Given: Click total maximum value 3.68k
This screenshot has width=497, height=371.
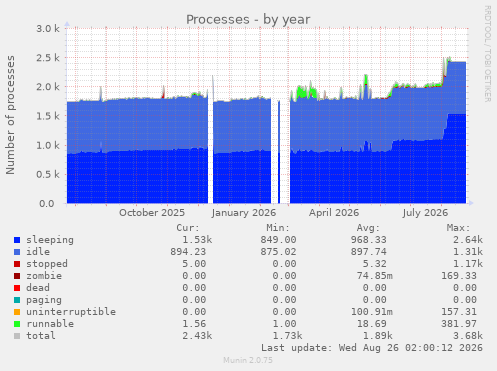Looking at the screenshot, I should click(x=468, y=336).
